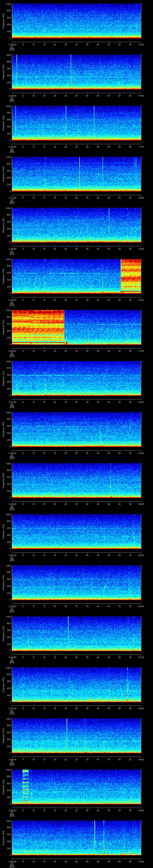
Task: Click the vertical line near 26 seconds after 3:26:00
Action: click(68, 632)
